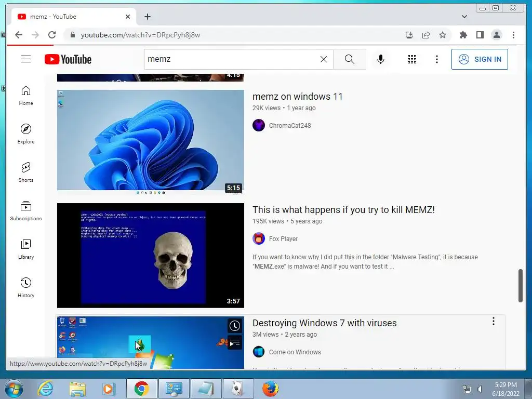Viewport: 532px width, 399px height.
Task: Launch Internet Explorer from the taskbar
Action: point(45,389)
